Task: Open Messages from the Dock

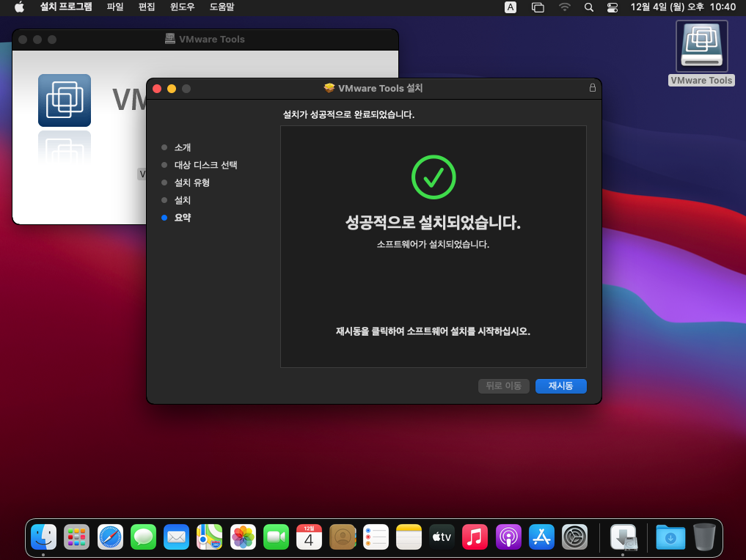Action: tap(143, 537)
